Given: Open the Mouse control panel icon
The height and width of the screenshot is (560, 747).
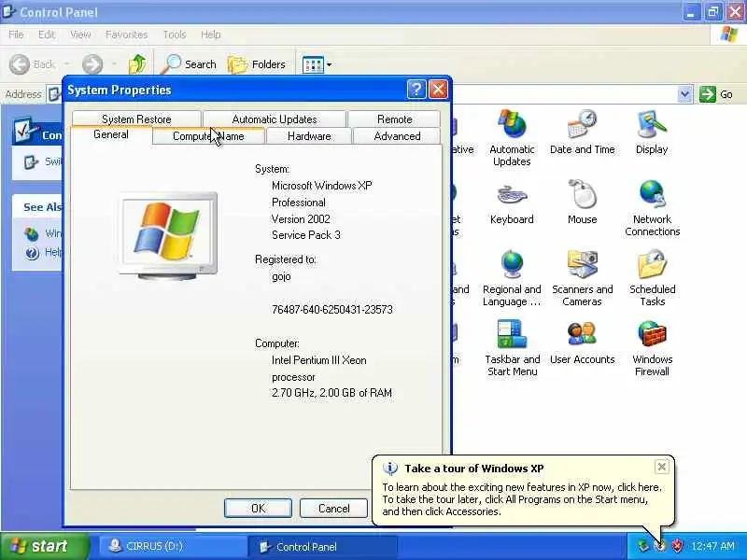Looking at the screenshot, I should 582,203.
